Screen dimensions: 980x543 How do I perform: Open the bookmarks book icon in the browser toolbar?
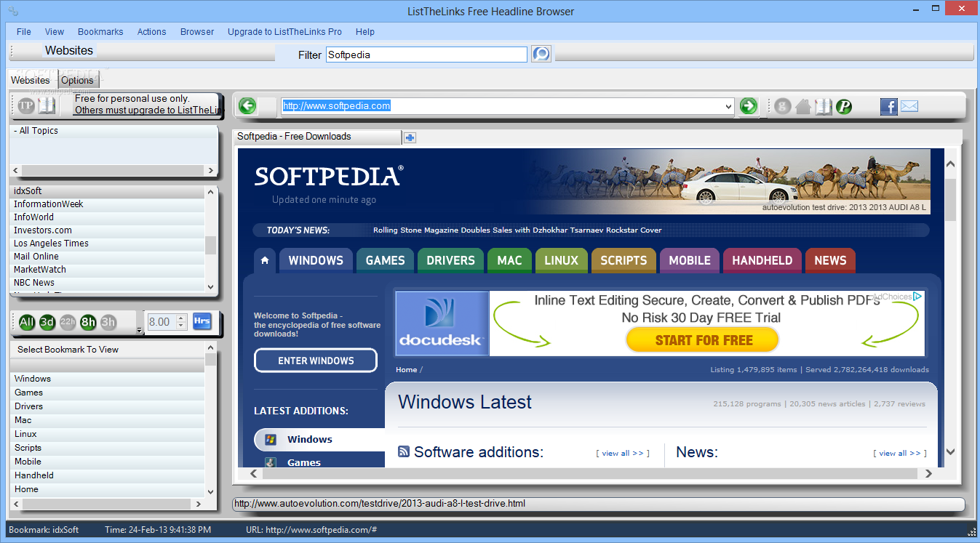[x=823, y=106]
